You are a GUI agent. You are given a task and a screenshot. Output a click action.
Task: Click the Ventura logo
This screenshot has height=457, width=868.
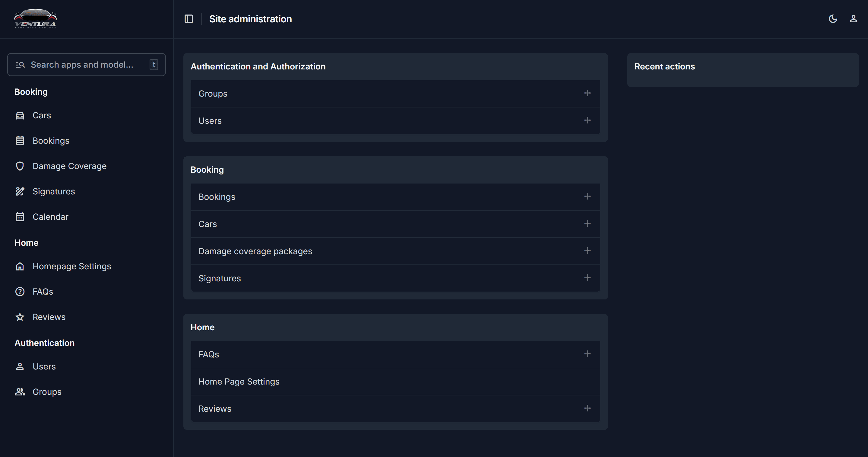click(35, 19)
